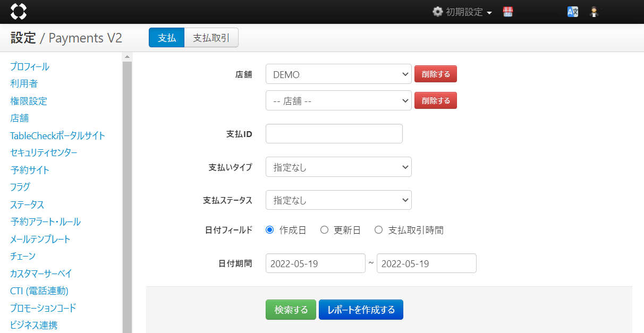
Task: Click the レポートを作成する button
Action: click(x=361, y=310)
